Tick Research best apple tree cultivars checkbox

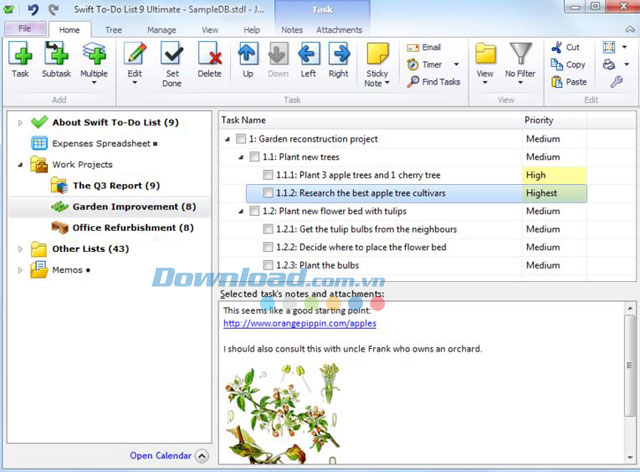tap(268, 193)
